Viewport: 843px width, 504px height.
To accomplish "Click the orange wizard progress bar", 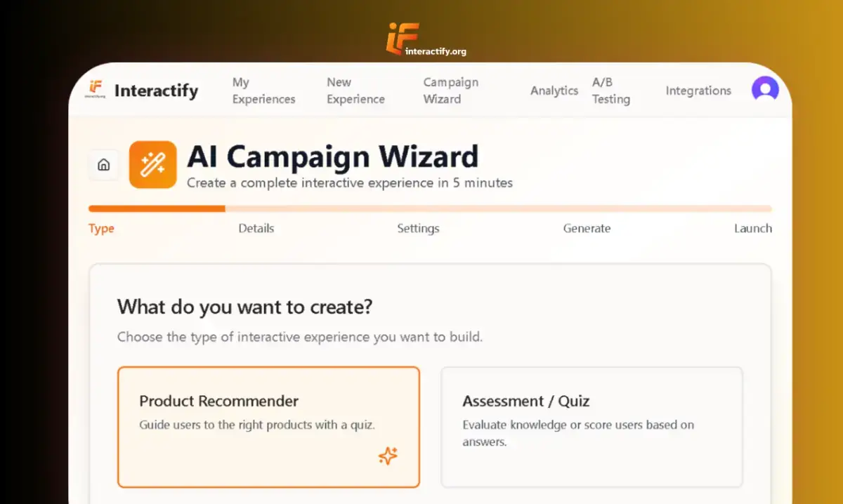I will [x=157, y=208].
